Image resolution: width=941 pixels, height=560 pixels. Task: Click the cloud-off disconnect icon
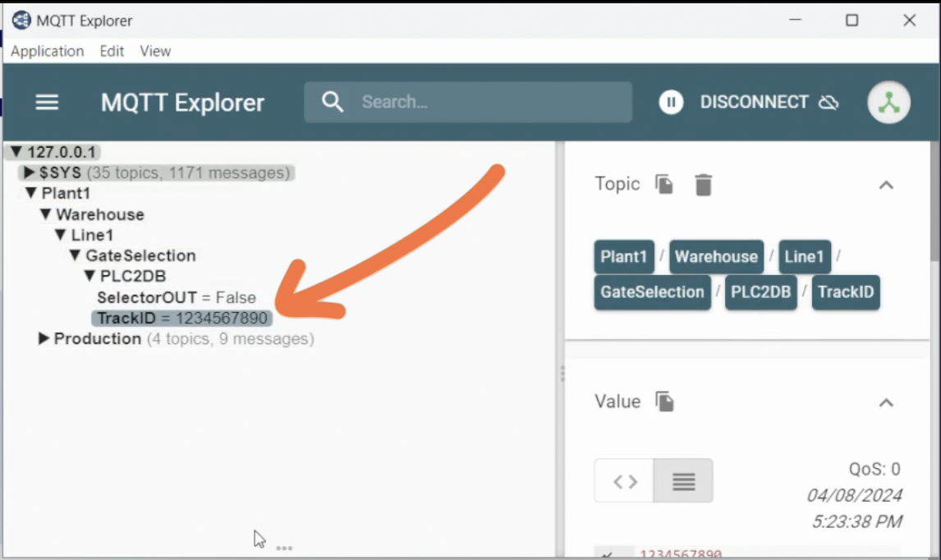click(x=829, y=102)
